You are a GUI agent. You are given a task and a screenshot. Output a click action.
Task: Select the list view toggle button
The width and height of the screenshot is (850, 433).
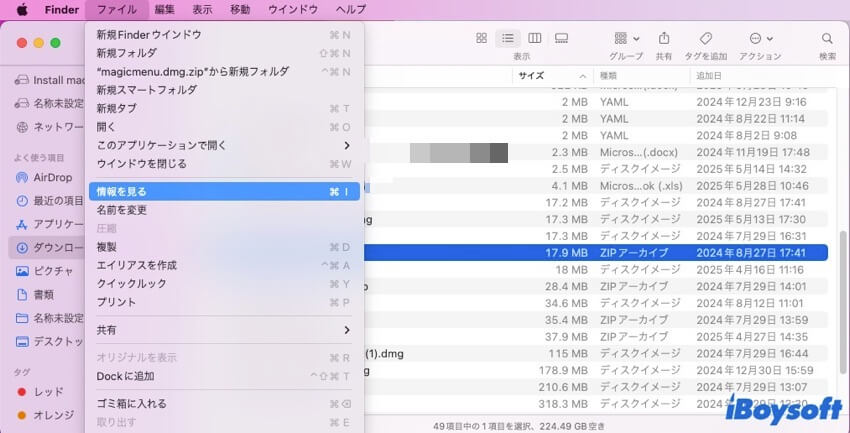pos(508,38)
